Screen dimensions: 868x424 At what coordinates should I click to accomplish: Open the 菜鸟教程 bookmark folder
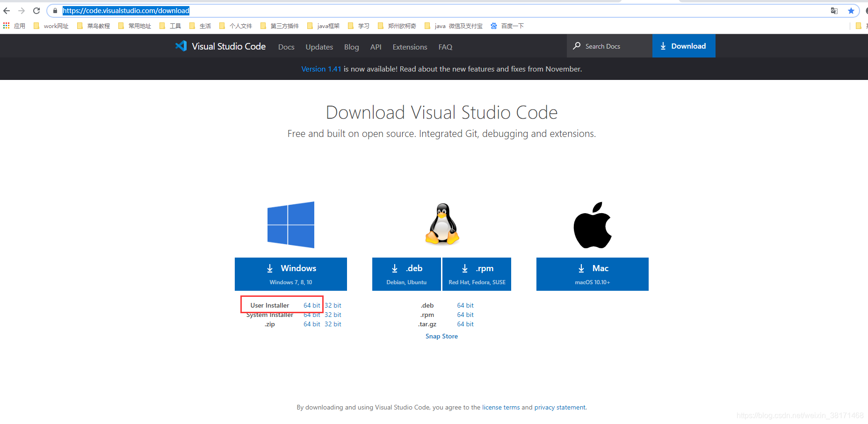click(94, 26)
